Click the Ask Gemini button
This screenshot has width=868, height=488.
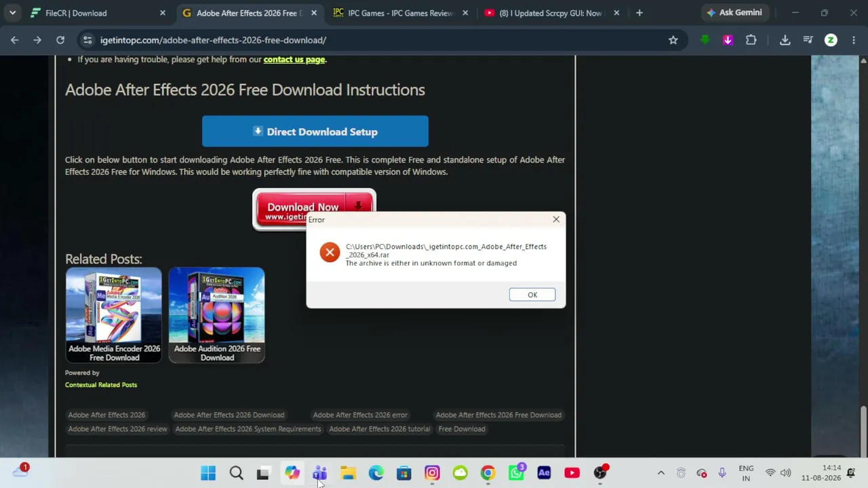click(x=734, y=12)
